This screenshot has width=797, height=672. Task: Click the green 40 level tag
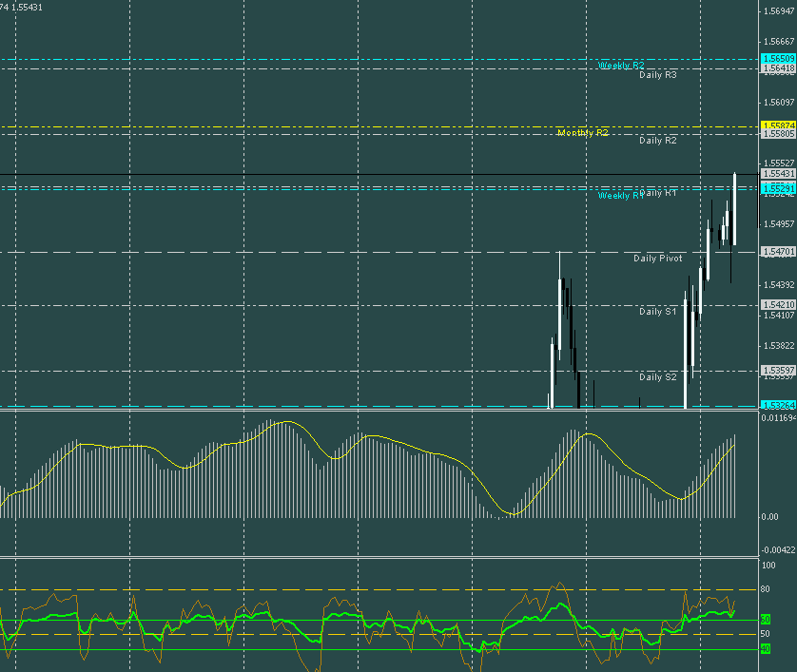(765, 649)
